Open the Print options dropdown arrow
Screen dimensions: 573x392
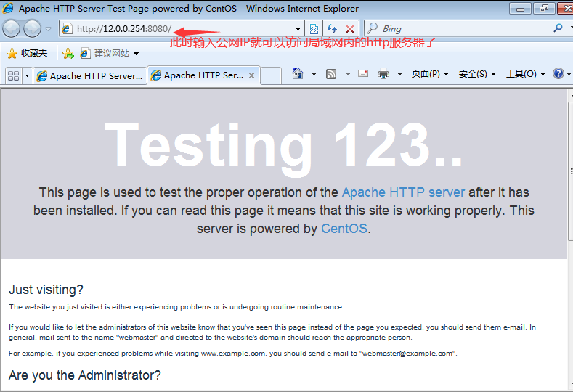pyautogui.click(x=399, y=74)
